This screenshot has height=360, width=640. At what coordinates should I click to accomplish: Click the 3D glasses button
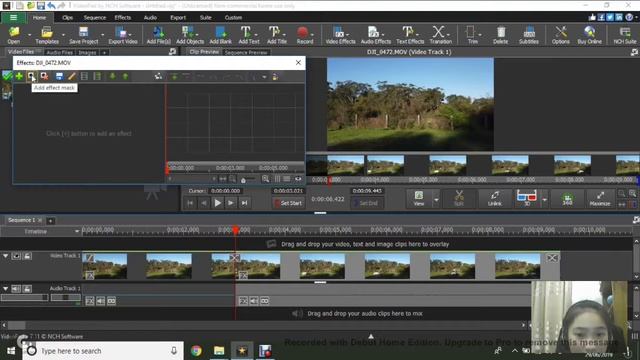click(x=527, y=198)
